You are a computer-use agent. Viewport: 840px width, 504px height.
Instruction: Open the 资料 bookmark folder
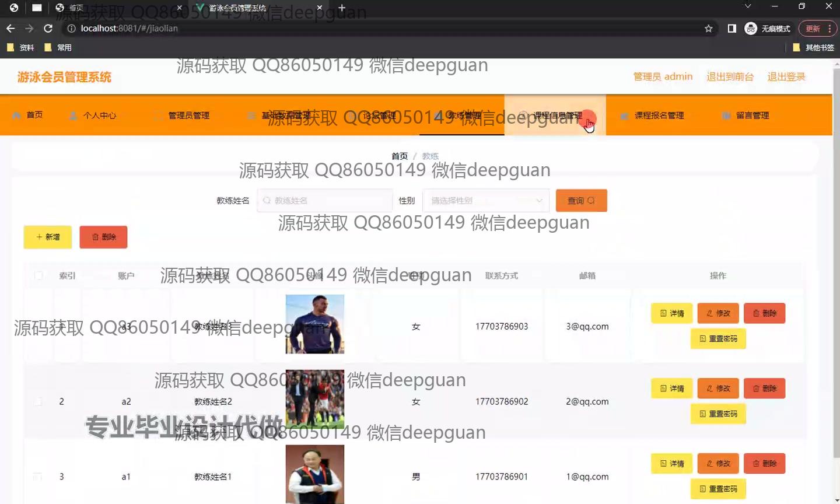point(20,48)
